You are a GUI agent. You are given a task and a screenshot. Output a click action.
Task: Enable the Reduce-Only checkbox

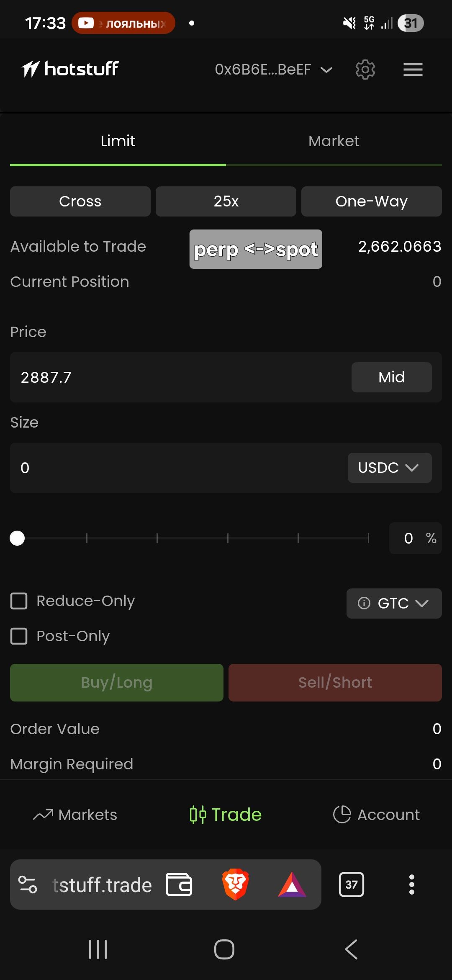coord(19,601)
